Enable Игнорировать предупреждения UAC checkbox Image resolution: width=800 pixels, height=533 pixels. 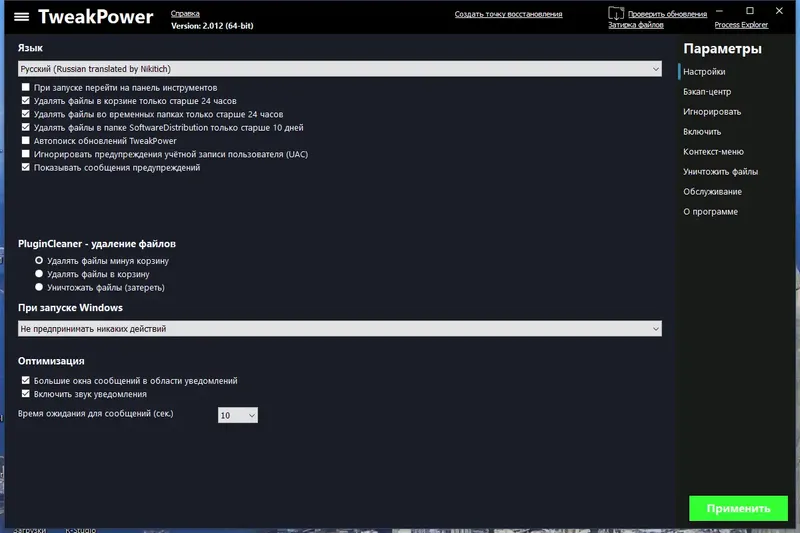[26, 154]
